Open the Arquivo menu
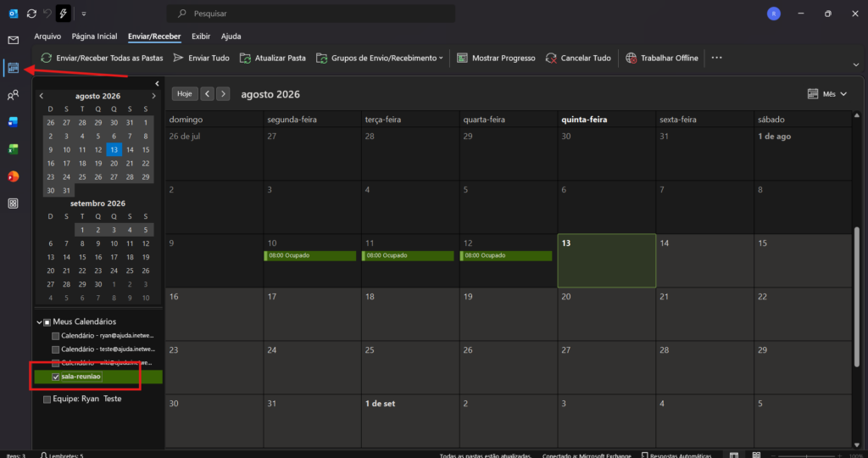Screen dimensions: 868x458 pos(47,36)
